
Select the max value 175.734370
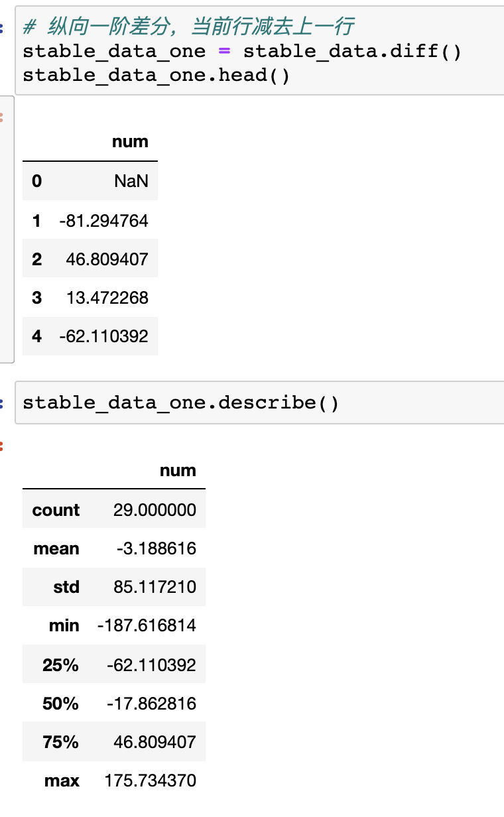pos(150,781)
